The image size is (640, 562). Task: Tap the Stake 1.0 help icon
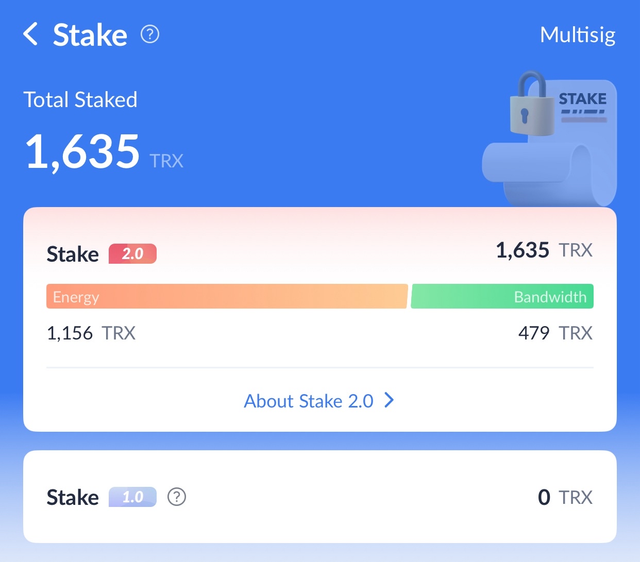[x=177, y=497]
